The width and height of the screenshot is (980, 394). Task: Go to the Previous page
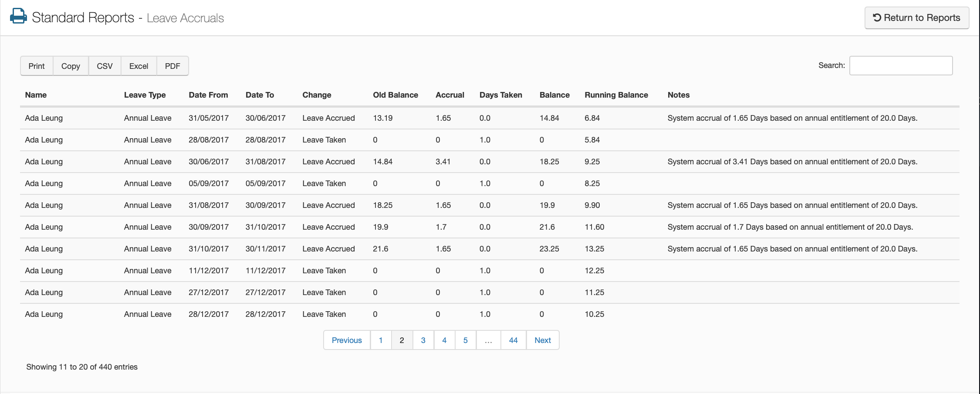pos(347,340)
